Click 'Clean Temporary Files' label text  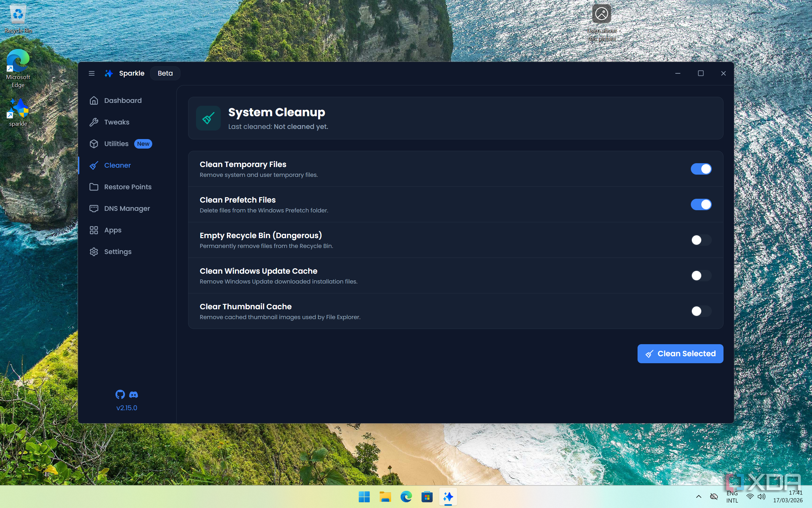point(243,164)
